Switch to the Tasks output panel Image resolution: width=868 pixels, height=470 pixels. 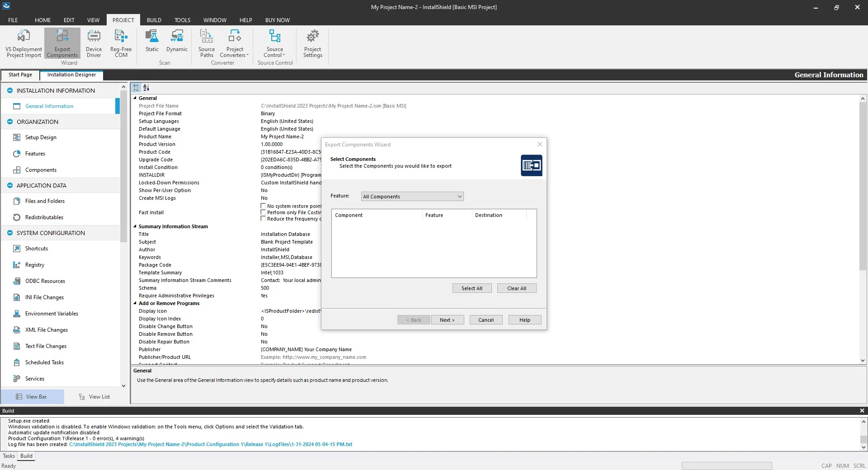pos(9,456)
